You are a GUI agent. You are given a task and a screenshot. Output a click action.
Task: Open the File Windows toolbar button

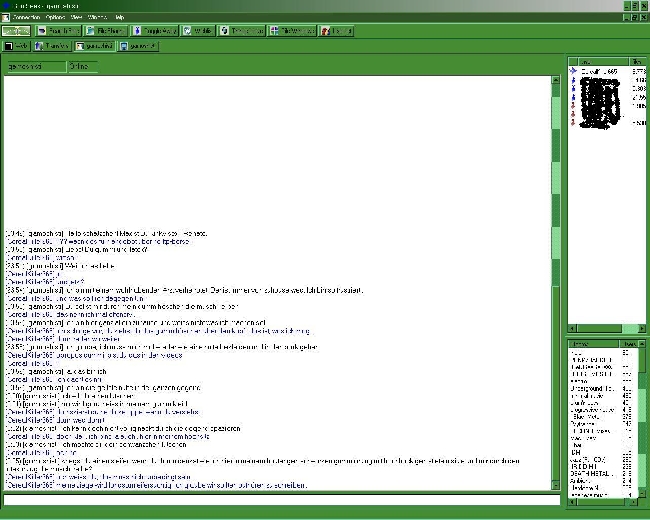pyautogui.click(x=292, y=31)
